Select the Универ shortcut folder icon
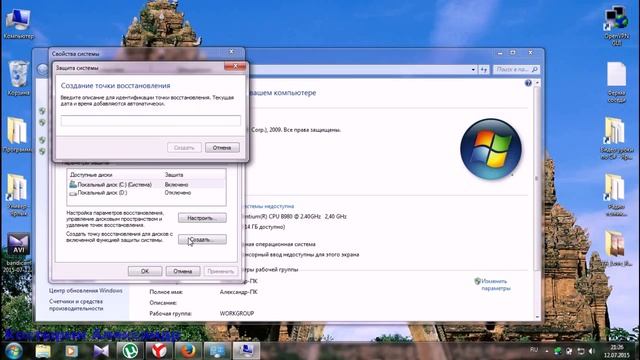This screenshot has height=360, width=640. [18, 195]
